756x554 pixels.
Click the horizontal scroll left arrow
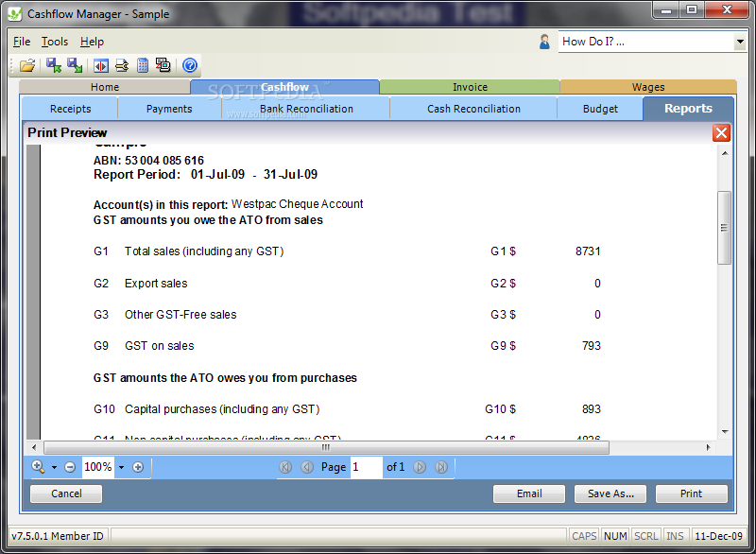[x=34, y=447]
